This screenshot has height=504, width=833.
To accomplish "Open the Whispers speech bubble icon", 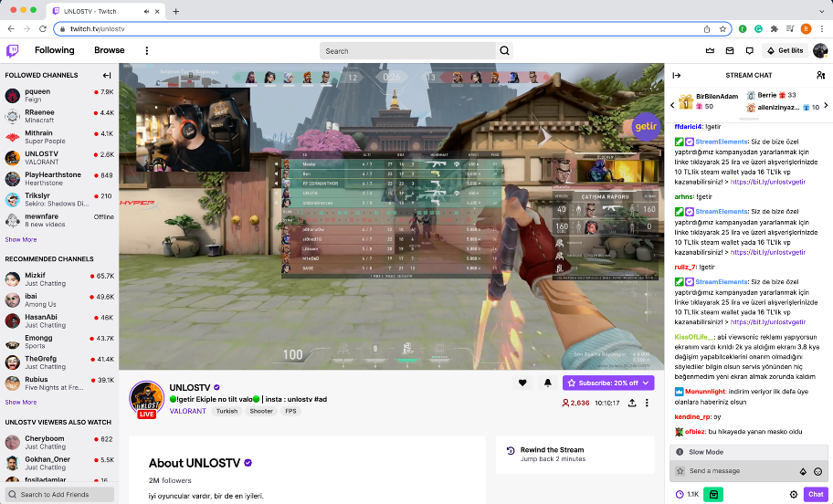I will click(x=749, y=50).
